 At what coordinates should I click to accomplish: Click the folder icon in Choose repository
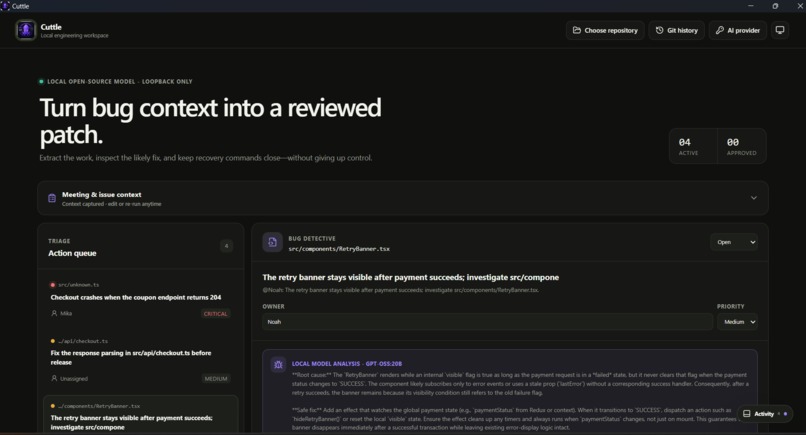(x=577, y=30)
